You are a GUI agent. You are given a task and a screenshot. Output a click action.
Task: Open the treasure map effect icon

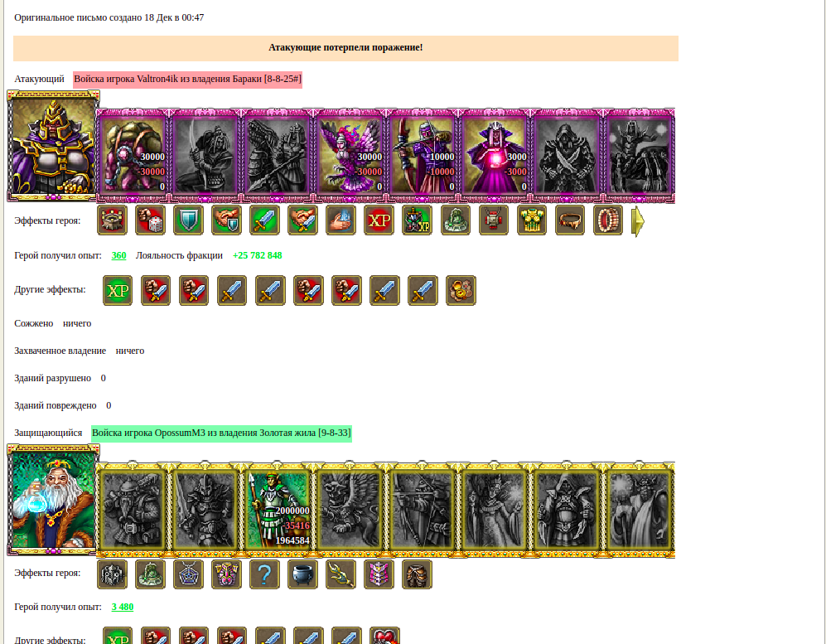tap(461, 290)
